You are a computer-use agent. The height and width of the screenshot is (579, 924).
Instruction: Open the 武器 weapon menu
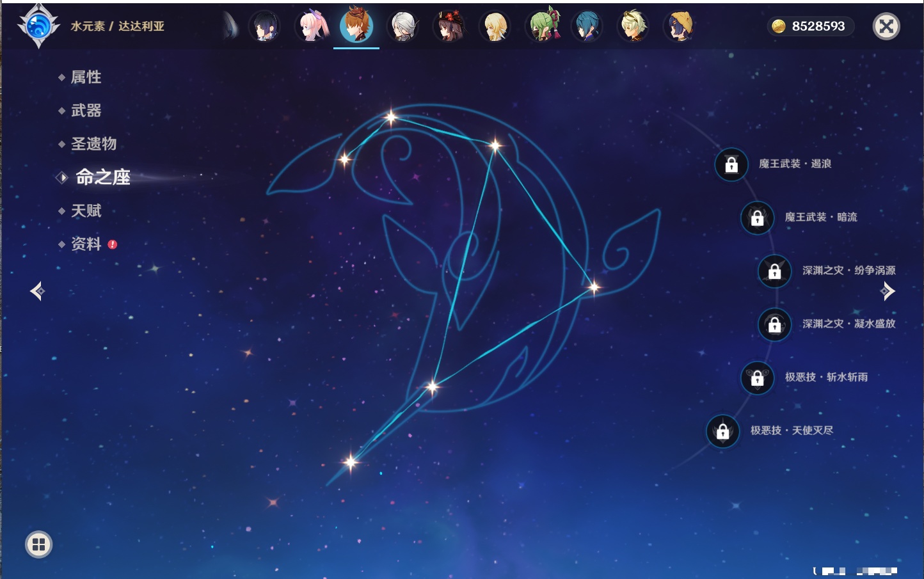[86, 111]
